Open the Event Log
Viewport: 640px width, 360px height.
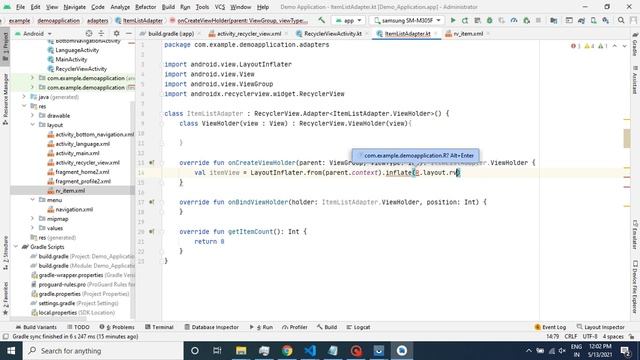click(x=550, y=327)
